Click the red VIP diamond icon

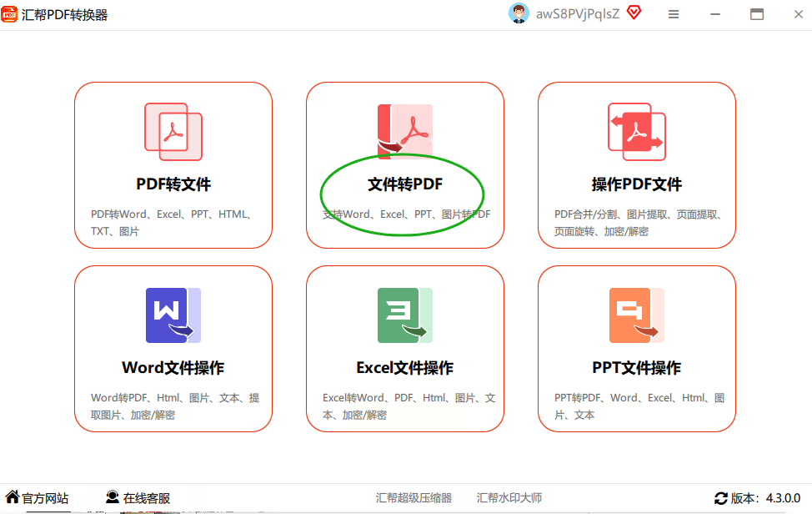click(634, 13)
